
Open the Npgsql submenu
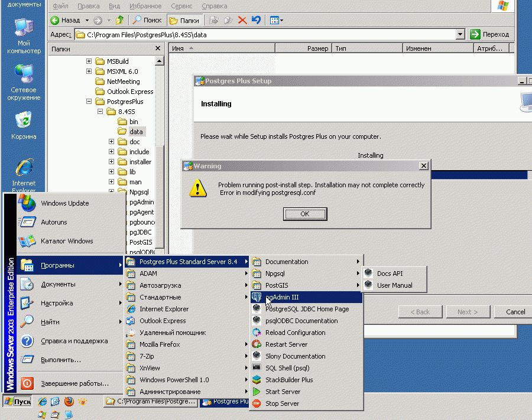[x=306, y=274]
